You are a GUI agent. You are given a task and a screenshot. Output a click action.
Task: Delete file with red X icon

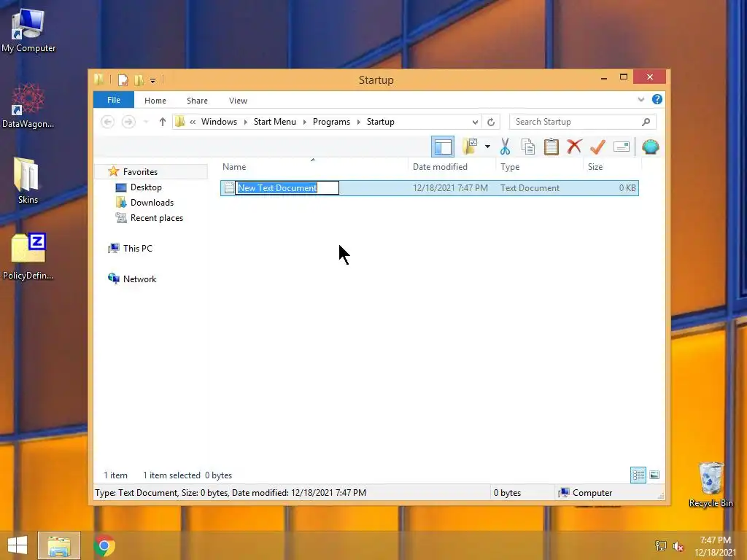point(574,147)
